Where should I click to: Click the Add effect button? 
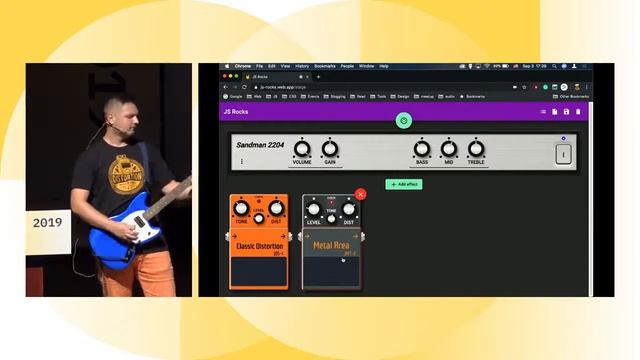click(x=404, y=184)
